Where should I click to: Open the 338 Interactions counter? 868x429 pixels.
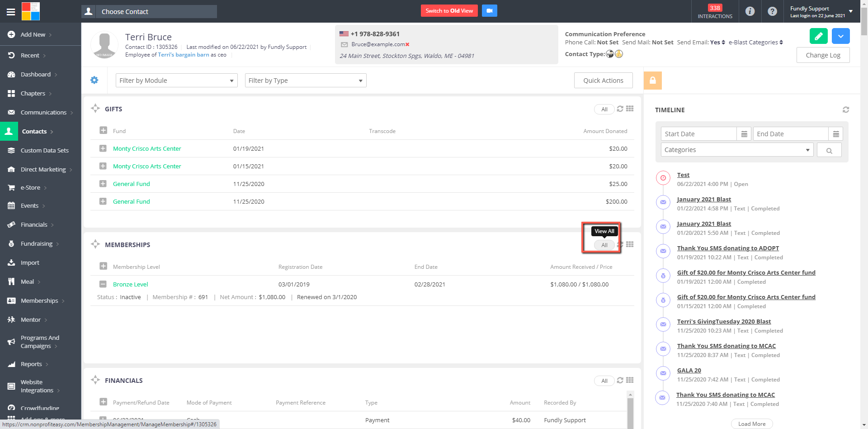pyautogui.click(x=715, y=11)
